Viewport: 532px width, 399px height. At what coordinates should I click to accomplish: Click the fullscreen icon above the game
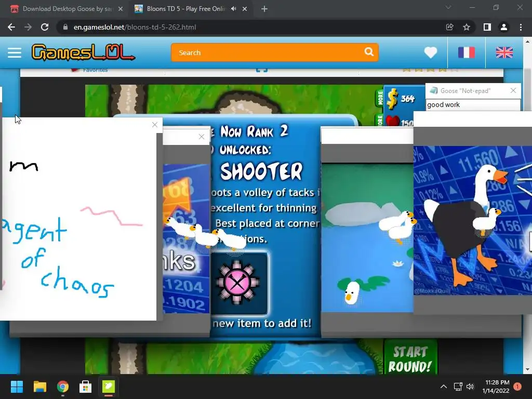[x=262, y=70]
